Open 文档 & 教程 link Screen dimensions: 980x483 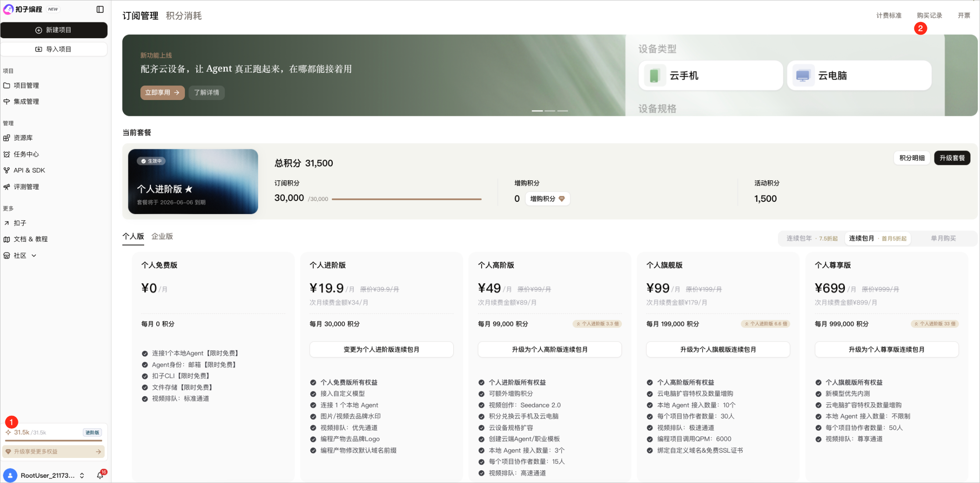31,239
